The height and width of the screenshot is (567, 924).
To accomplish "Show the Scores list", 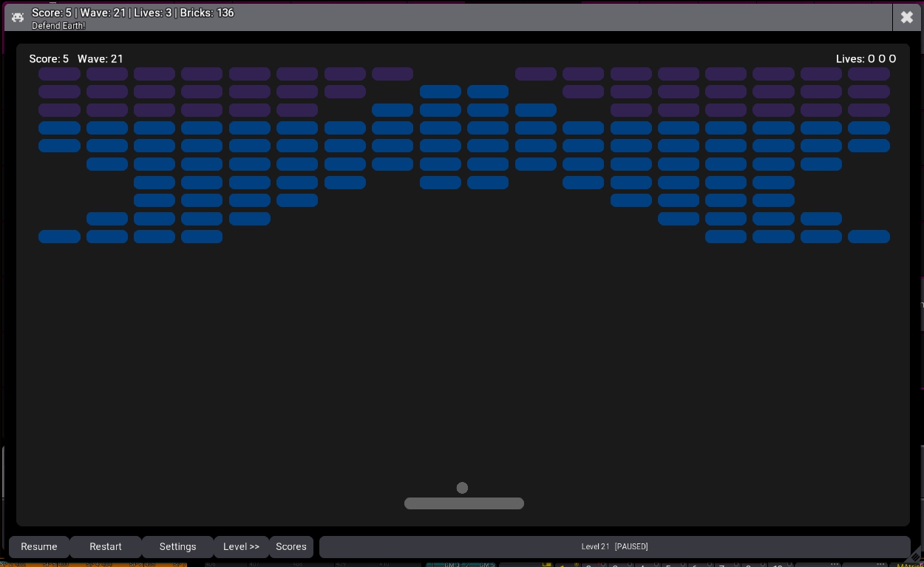I will [x=291, y=547].
